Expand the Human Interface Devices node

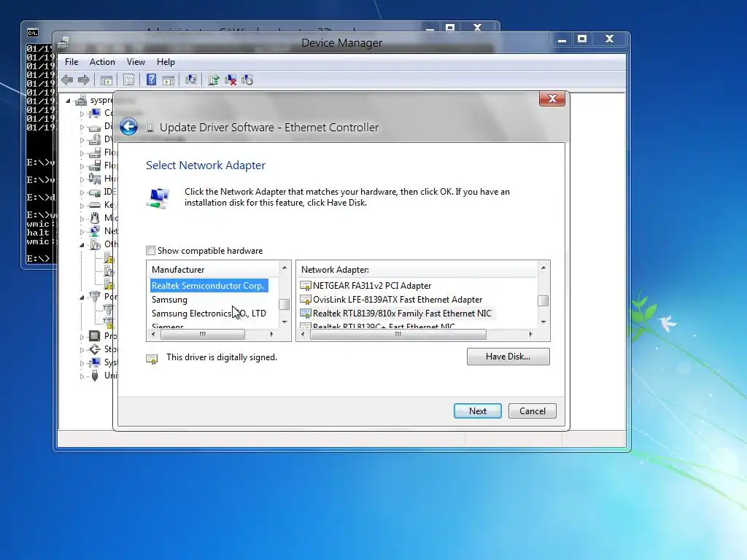(82, 179)
